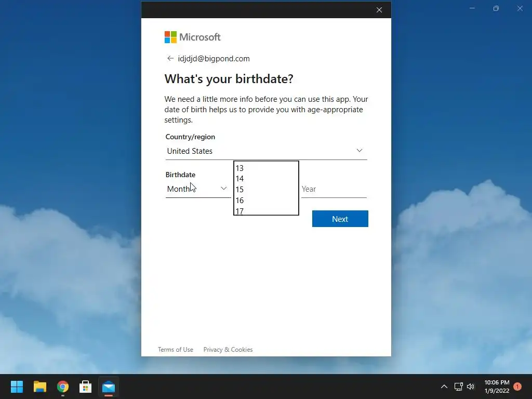This screenshot has width=532, height=399.
Task: Launch Google Chrome from the taskbar
Action: (63, 387)
